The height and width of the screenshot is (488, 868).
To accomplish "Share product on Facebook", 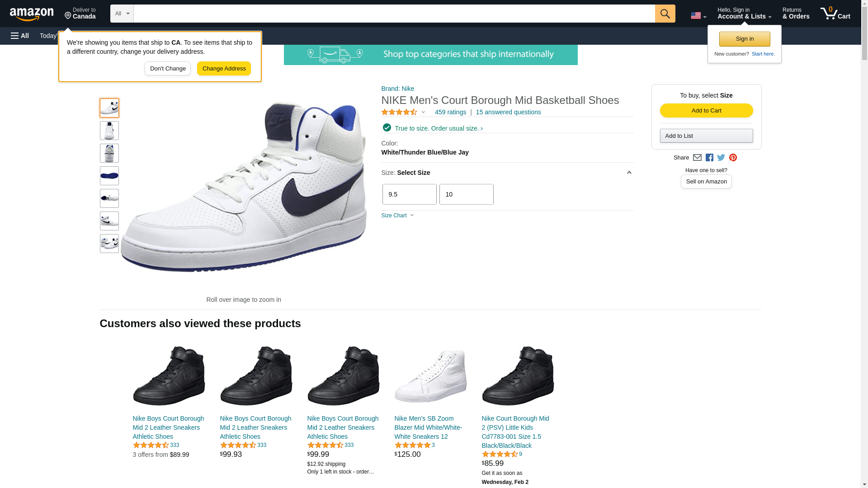I will coord(709,158).
